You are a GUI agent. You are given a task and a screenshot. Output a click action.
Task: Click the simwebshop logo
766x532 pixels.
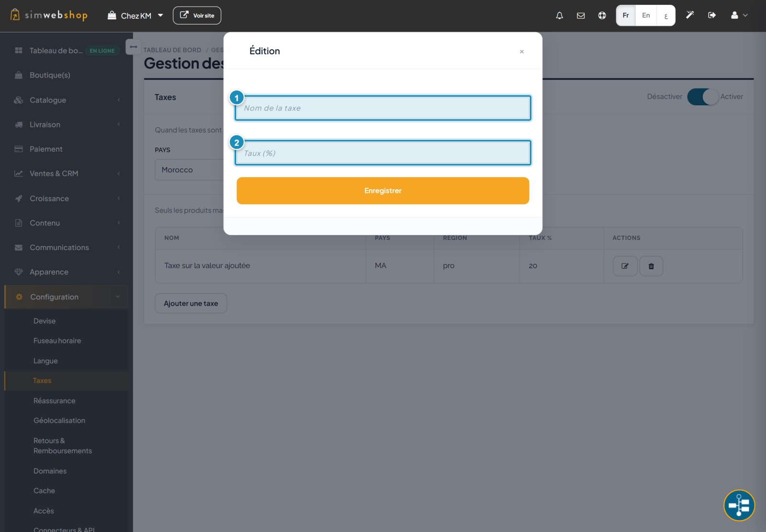click(x=49, y=15)
